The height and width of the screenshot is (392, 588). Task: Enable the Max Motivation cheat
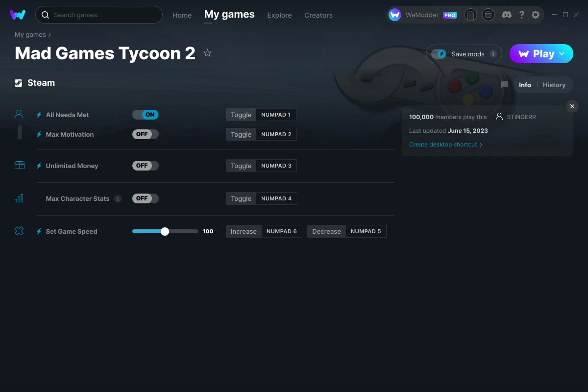pos(145,134)
